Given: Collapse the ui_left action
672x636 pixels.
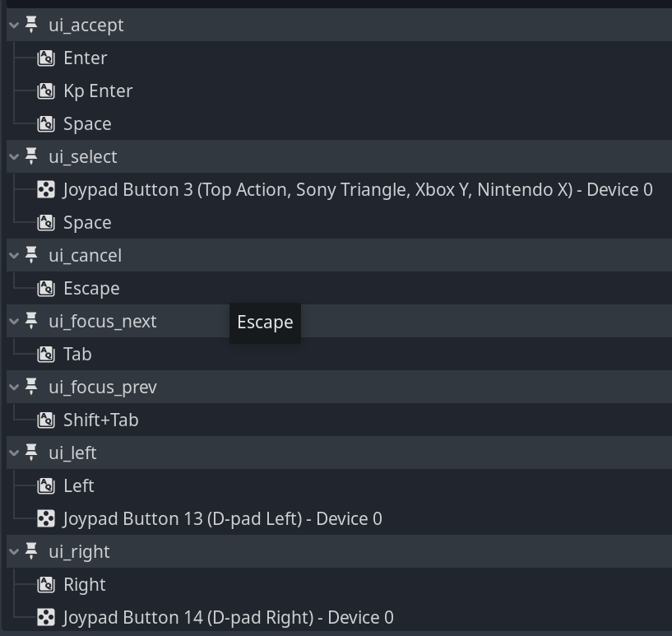Looking at the screenshot, I should (x=12, y=453).
